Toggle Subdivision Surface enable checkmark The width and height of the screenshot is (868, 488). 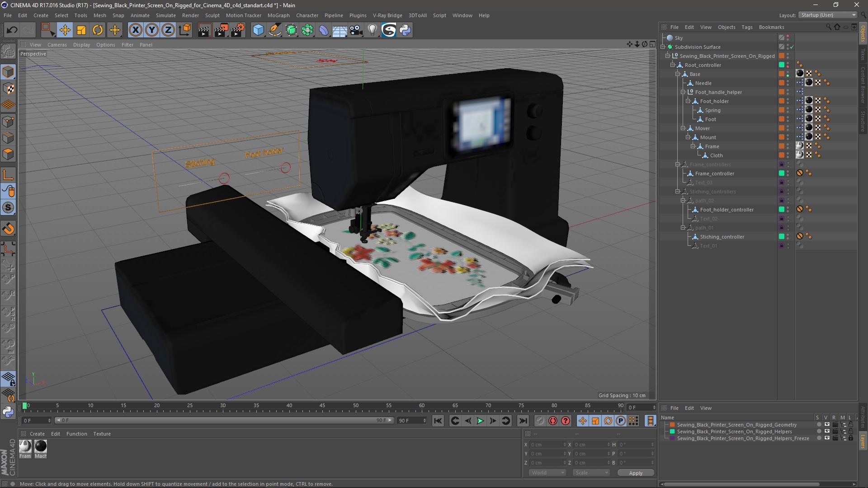click(x=792, y=47)
